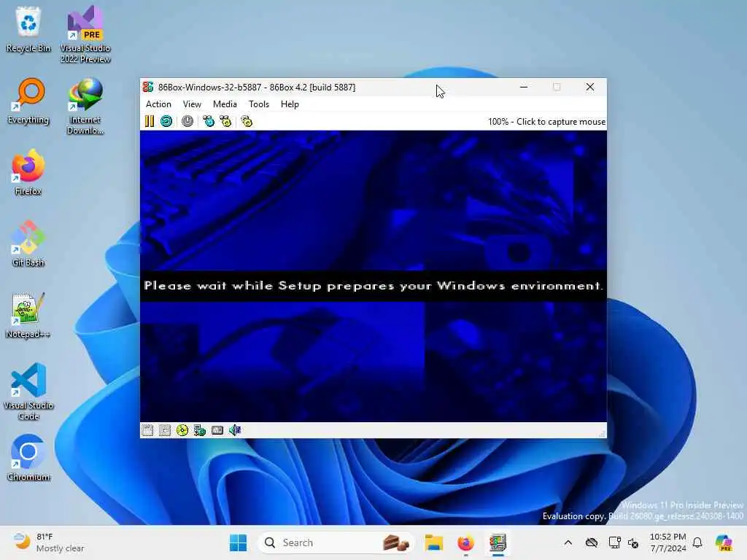The width and height of the screenshot is (747, 560).
Task: Open notifications bell icon
Action: (x=697, y=542)
